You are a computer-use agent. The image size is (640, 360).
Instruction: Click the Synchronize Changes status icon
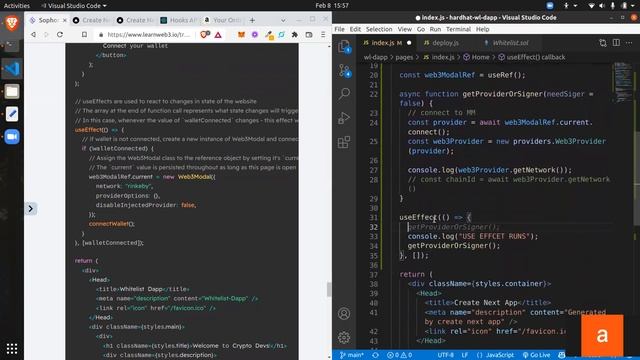coord(375,355)
